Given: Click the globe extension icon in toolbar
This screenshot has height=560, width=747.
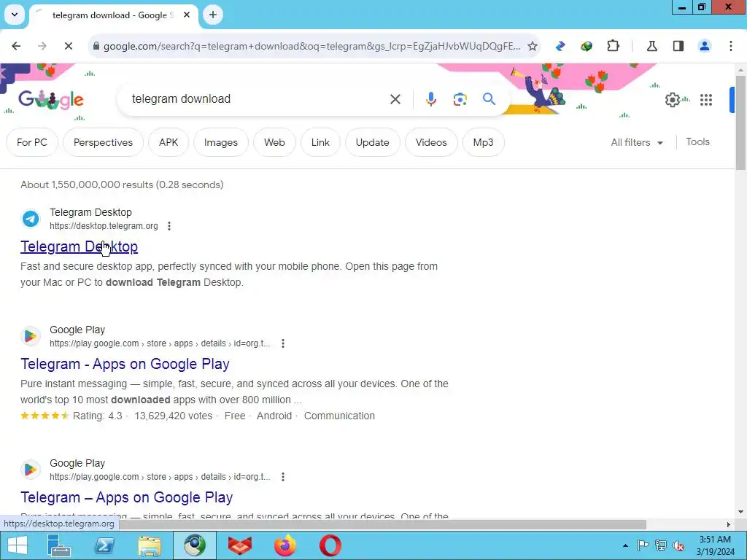Looking at the screenshot, I should point(587,46).
